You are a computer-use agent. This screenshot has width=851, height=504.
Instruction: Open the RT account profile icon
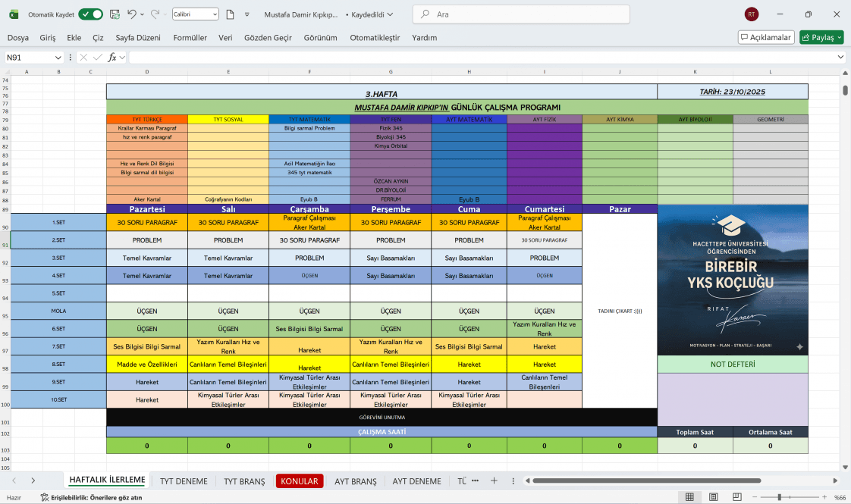751,14
